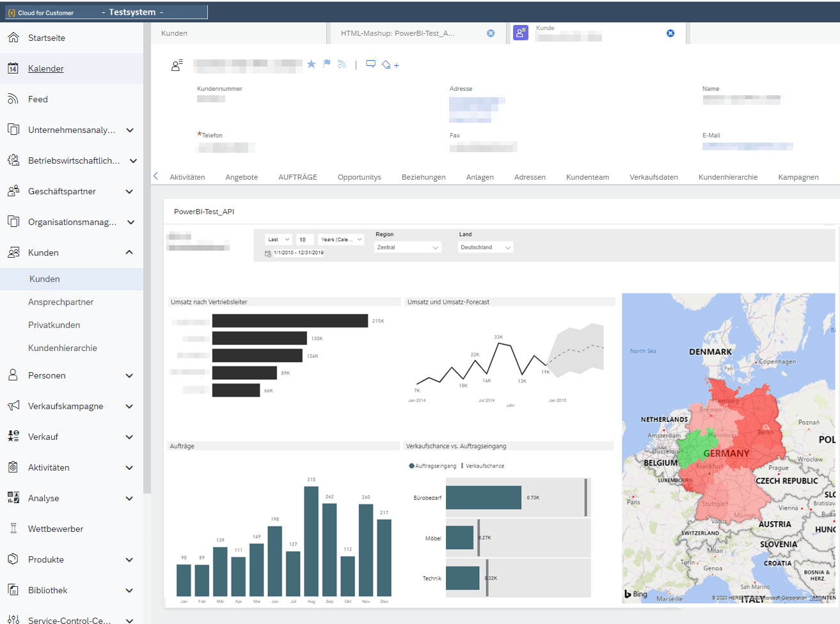Switch to the Verkaufsdaten tab
This screenshot has height=624, width=840.
click(x=653, y=177)
